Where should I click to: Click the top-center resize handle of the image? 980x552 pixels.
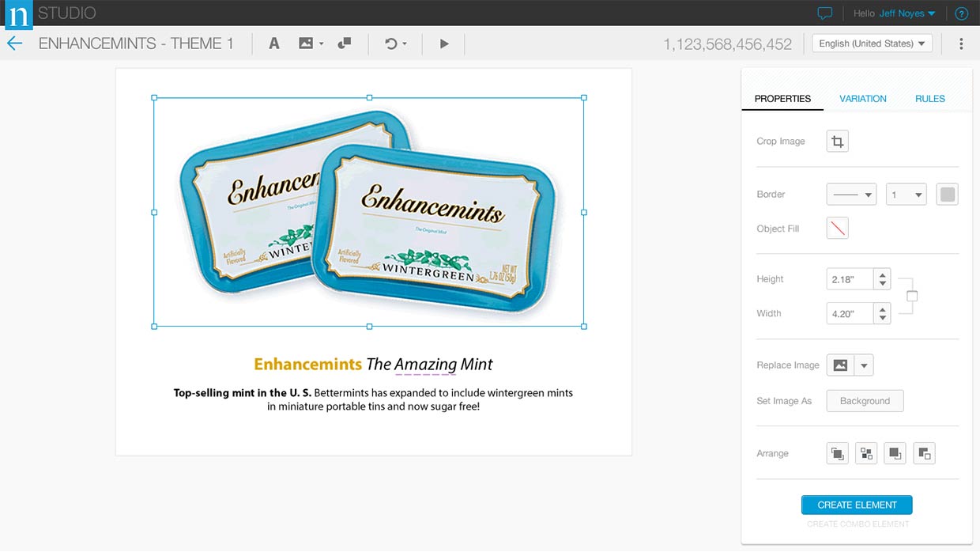point(369,98)
